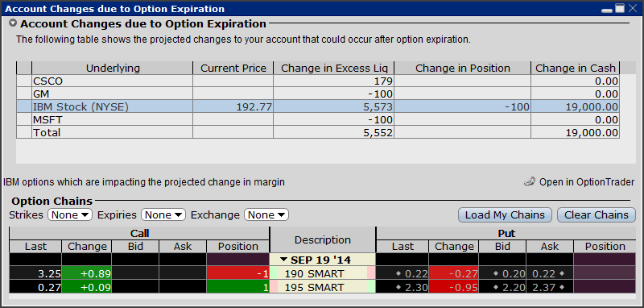
Task: Select the CSCO underlying row
Action: pyautogui.click(x=317, y=81)
